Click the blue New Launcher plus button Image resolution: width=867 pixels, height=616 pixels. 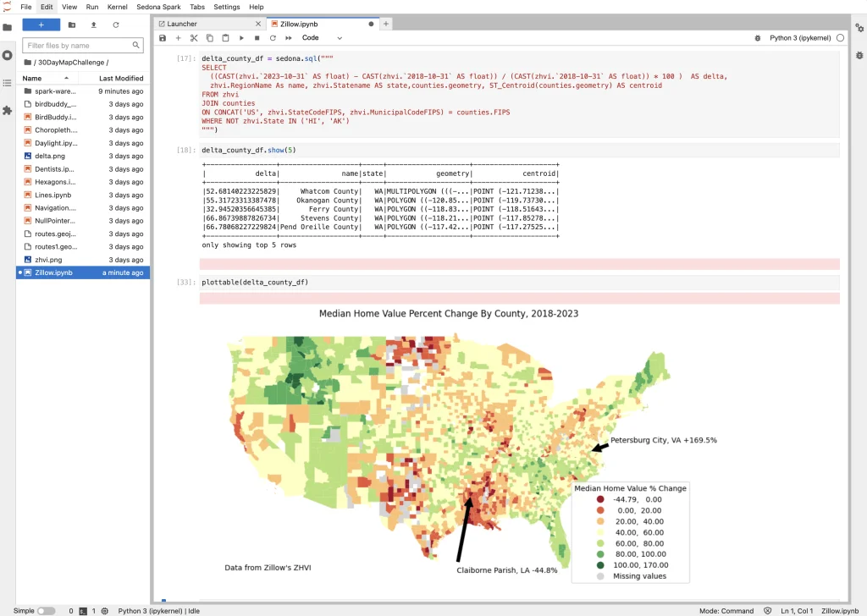[x=41, y=25]
